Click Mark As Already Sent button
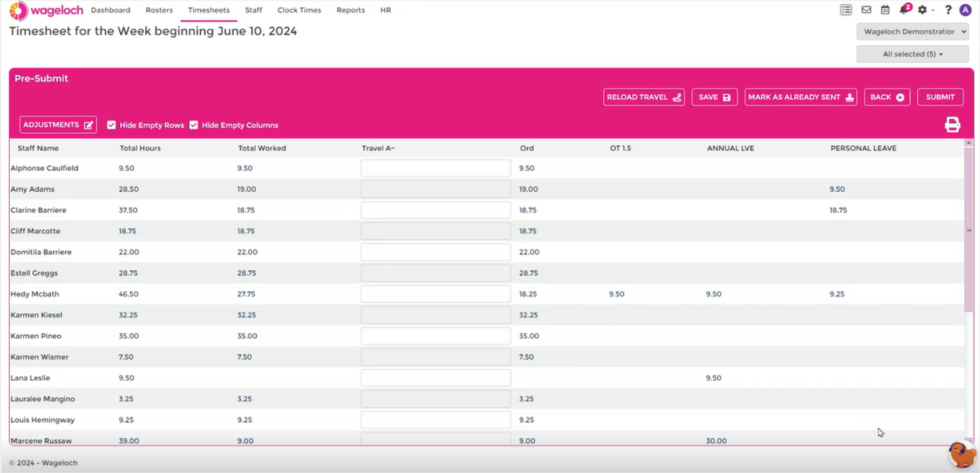Screen dimensions: 980x473 [x=801, y=97]
